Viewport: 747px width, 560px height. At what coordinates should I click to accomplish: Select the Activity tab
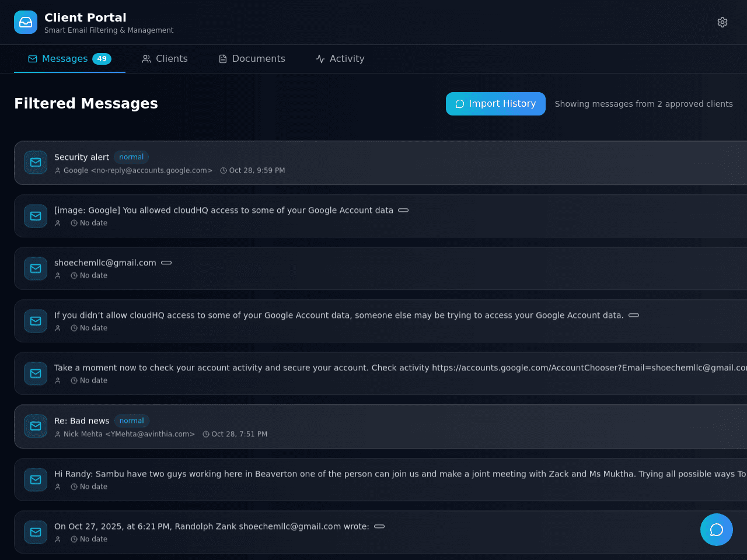[340, 59]
